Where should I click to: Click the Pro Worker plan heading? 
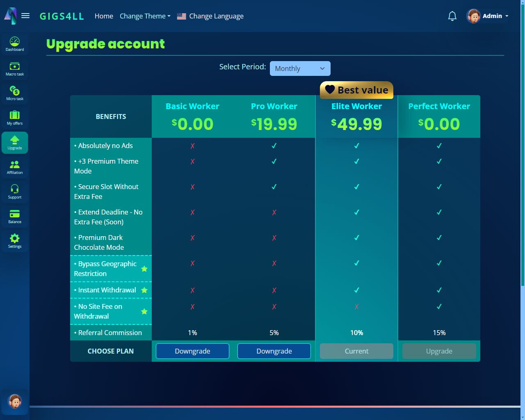click(274, 106)
